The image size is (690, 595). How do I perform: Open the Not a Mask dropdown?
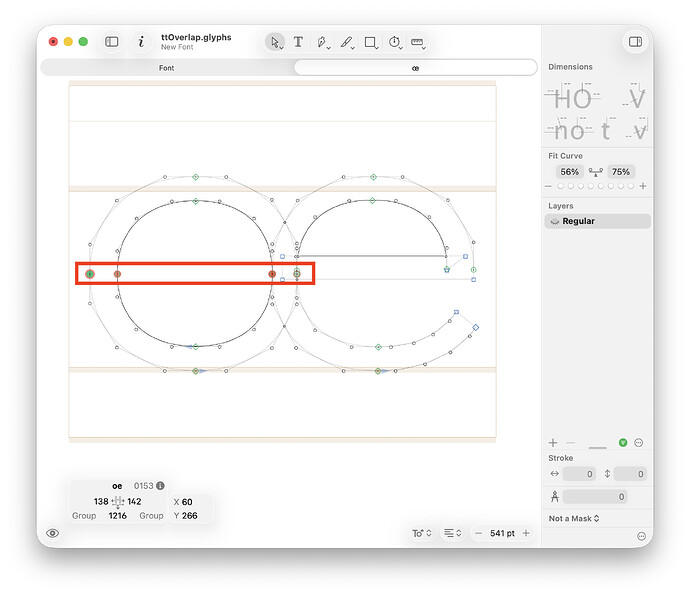(574, 518)
